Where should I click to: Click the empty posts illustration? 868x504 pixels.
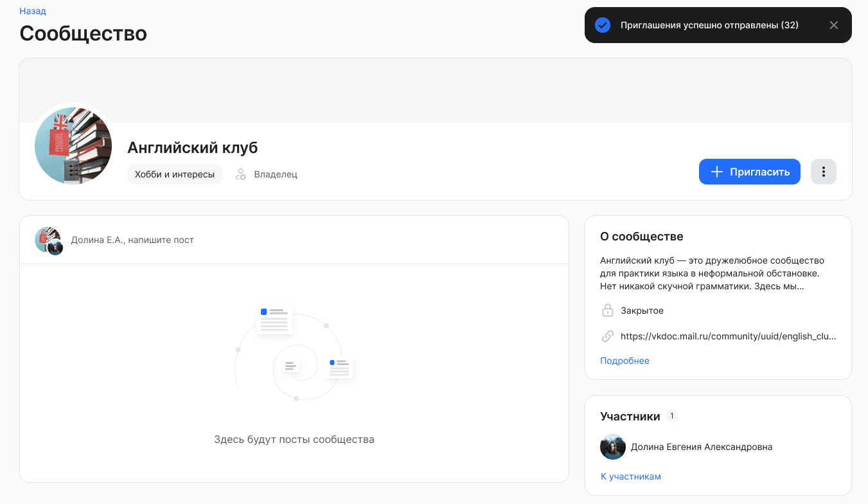pyautogui.click(x=294, y=357)
